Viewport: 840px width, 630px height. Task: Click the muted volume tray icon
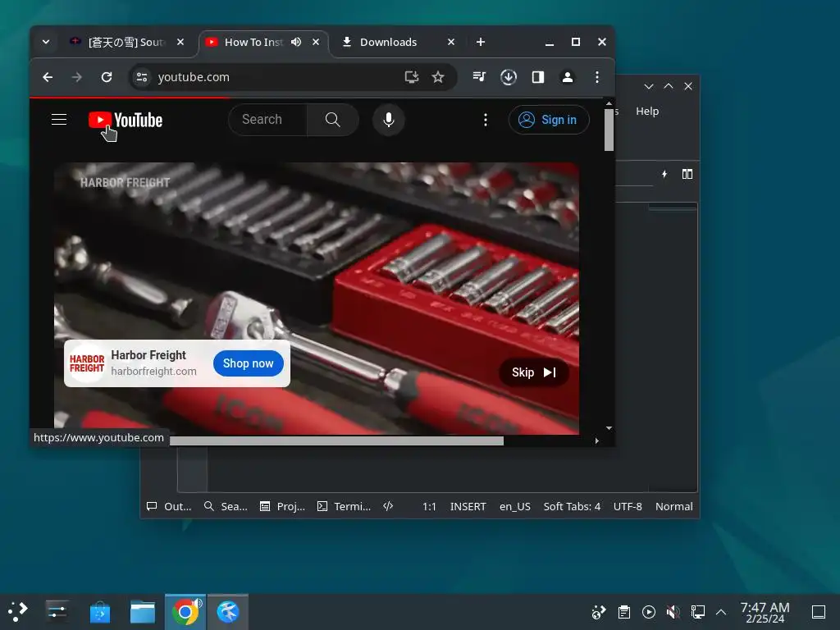pos(673,612)
